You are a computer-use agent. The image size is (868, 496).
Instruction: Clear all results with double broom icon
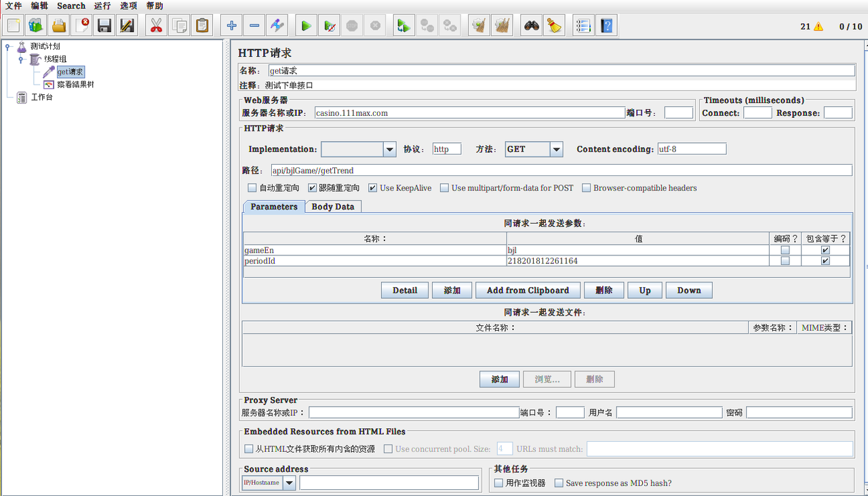click(502, 26)
